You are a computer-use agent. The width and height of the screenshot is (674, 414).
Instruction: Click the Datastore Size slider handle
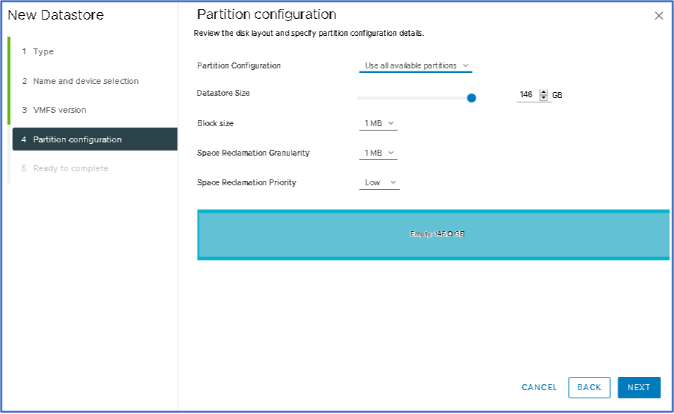pyautogui.click(x=471, y=98)
